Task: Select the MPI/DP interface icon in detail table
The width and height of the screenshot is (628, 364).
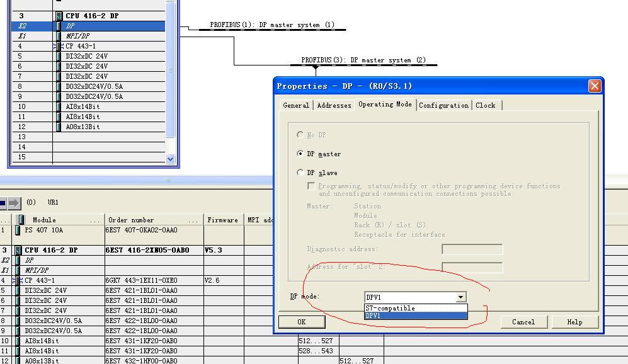Action: [18, 270]
